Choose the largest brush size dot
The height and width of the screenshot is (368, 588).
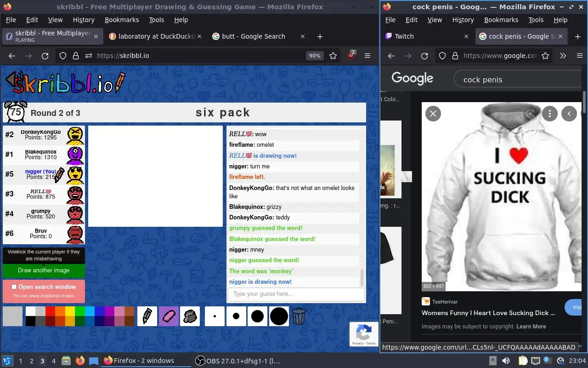(279, 316)
